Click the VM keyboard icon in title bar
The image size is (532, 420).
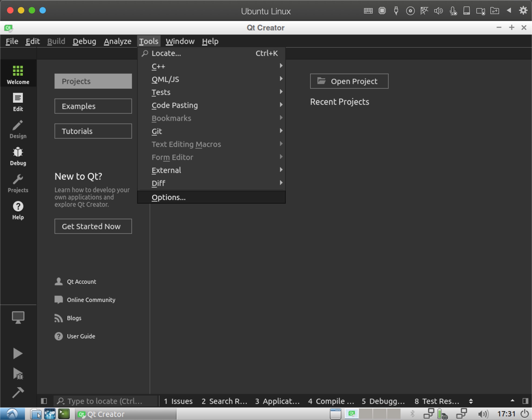(368, 11)
